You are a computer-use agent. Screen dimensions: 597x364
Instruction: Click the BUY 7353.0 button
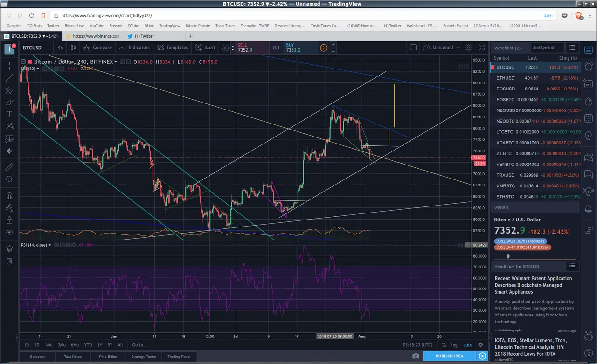click(300, 48)
